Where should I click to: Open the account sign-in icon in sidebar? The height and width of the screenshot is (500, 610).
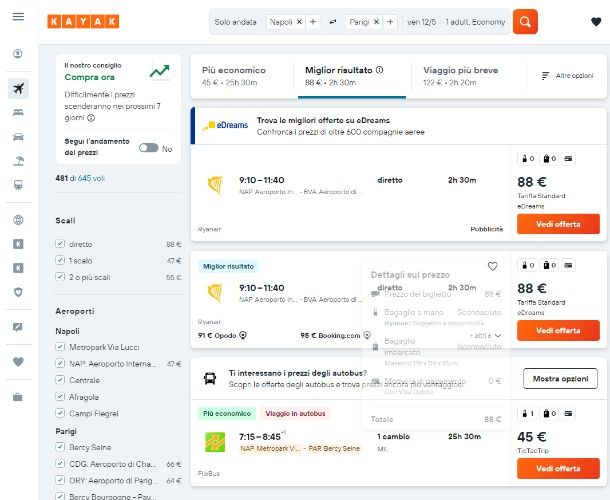18,53
